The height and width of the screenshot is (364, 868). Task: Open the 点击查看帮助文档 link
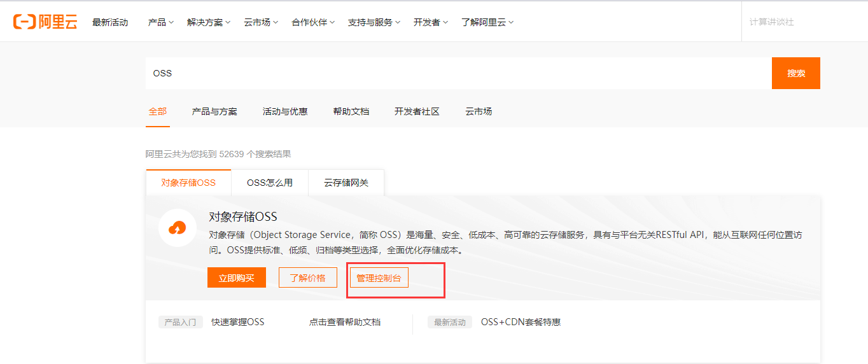click(345, 322)
